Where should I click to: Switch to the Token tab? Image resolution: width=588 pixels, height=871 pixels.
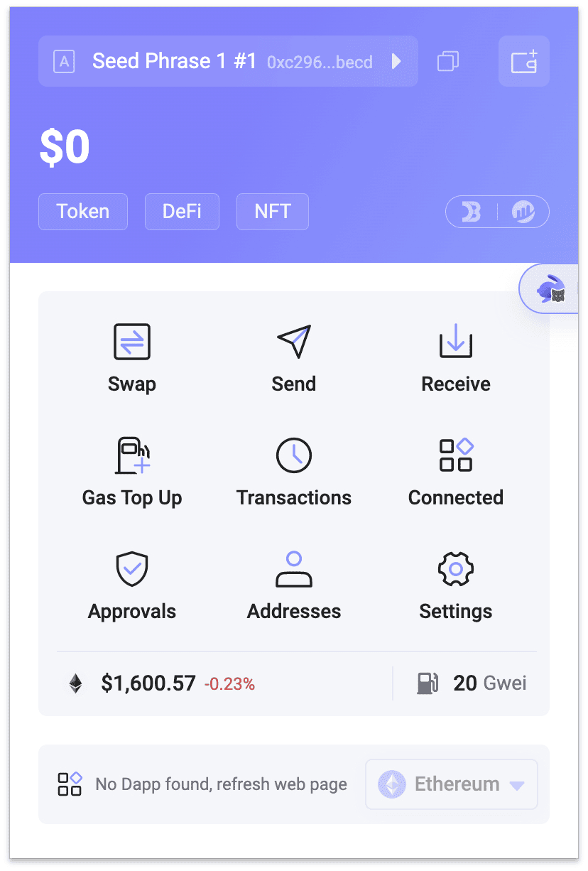(x=83, y=212)
